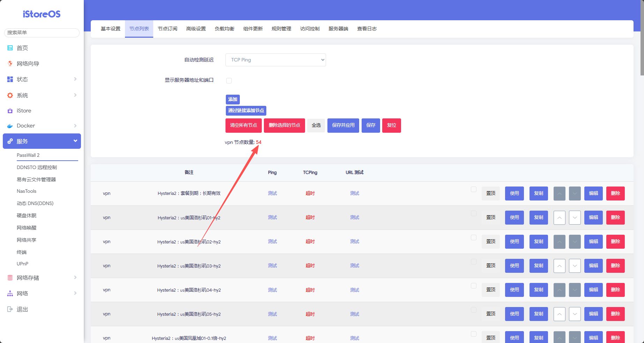Screen dimensions: 644x343
Task: Switch to the 负载均衡 tab
Action: tap(224, 29)
